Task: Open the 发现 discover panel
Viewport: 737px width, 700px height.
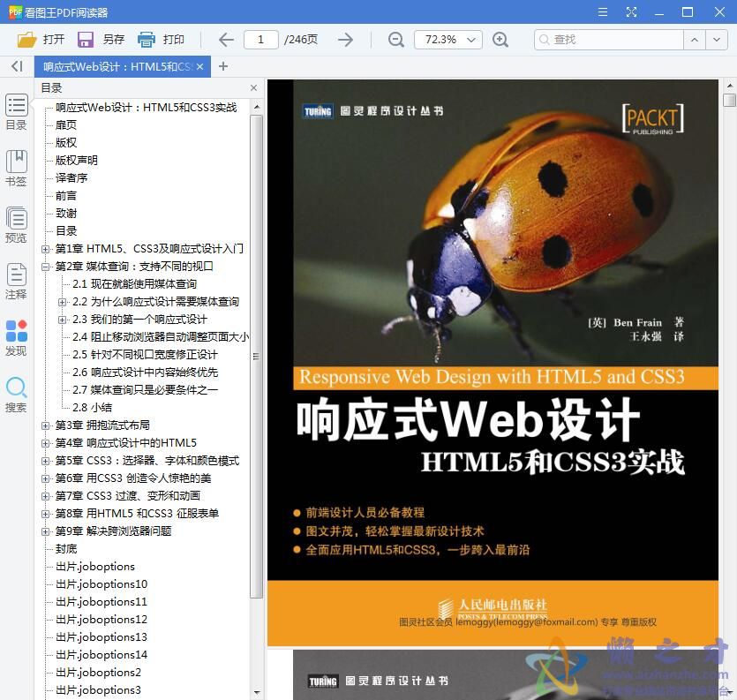Action: 16,337
